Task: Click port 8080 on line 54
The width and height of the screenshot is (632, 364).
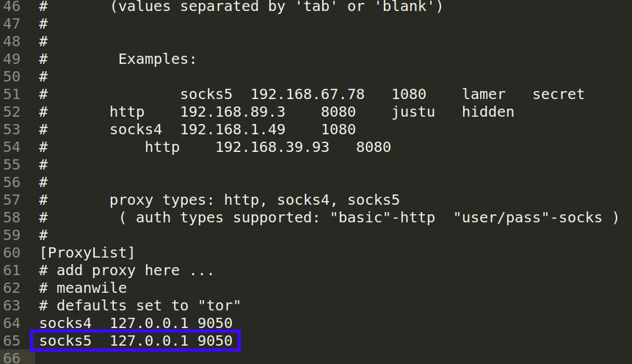Action: point(373,147)
